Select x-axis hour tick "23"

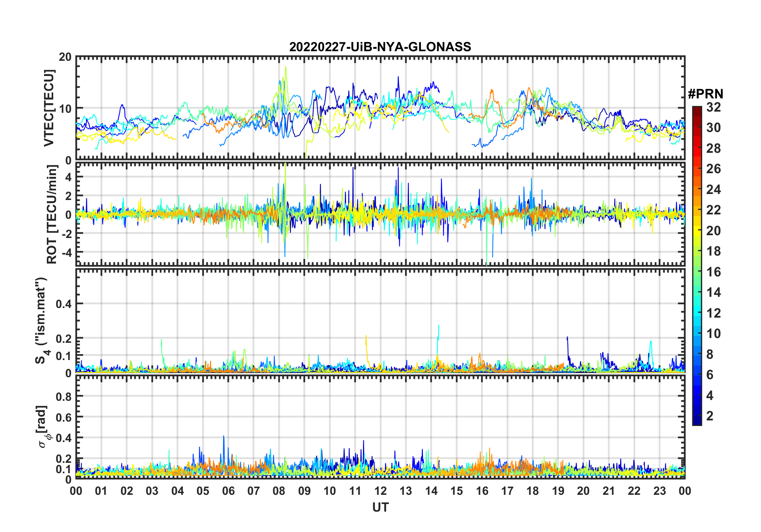(x=659, y=491)
